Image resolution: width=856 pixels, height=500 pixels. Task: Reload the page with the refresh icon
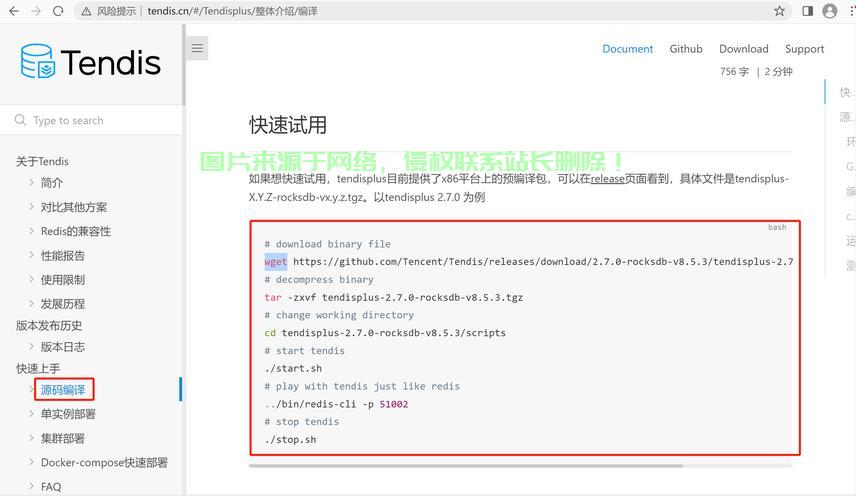tap(58, 11)
